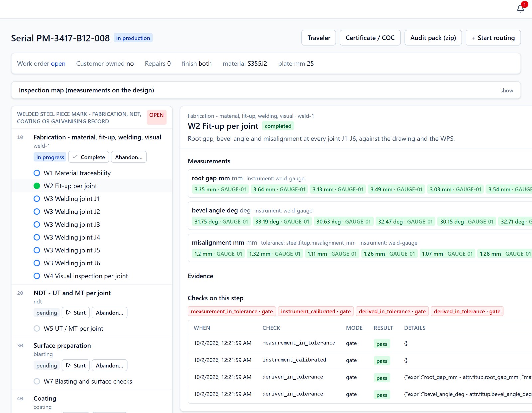The image size is (532, 413).
Task: Click the measurement_in_tolerance gate tag
Action: coord(232,311)
